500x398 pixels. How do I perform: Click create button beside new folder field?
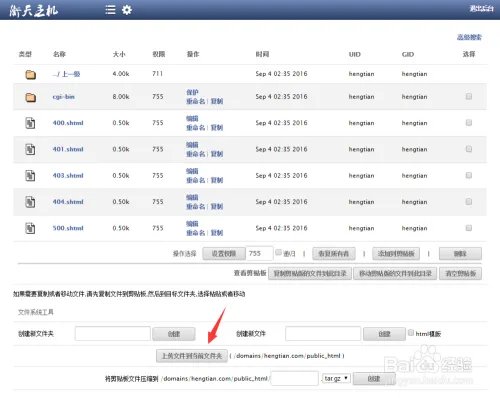(174, 334)
